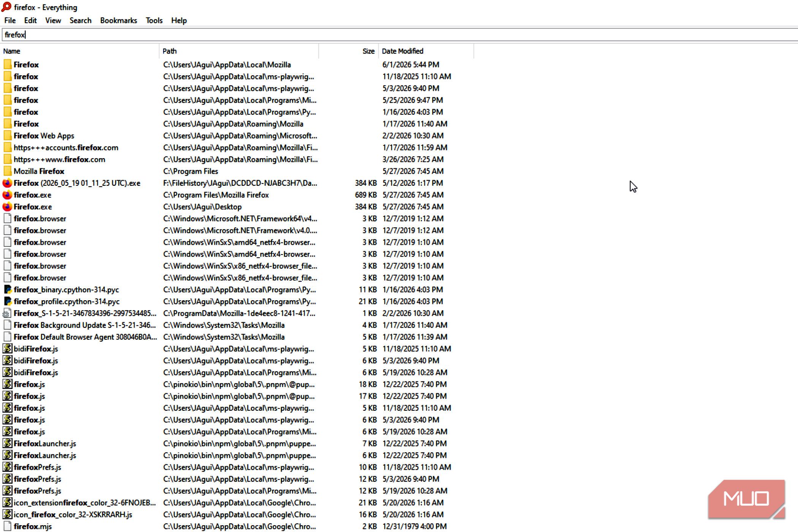Click path C:\Users\JAgui\Desktop
The image size is (798, 532).
(x=203, y=207)
